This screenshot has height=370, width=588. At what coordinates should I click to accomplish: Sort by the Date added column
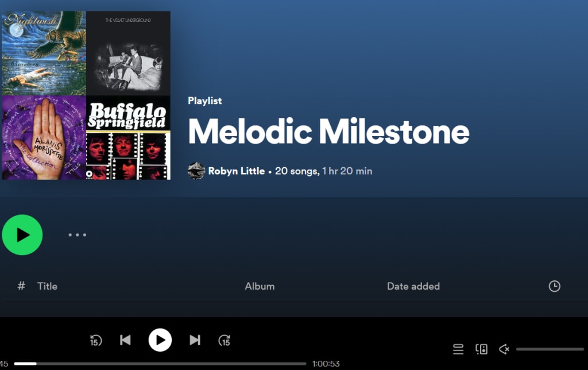[x=413, y=286]
